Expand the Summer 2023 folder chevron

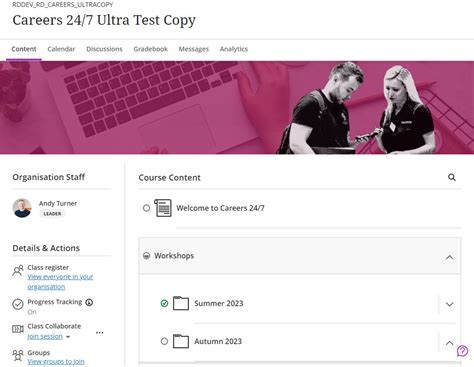click(x=449, y=304)
